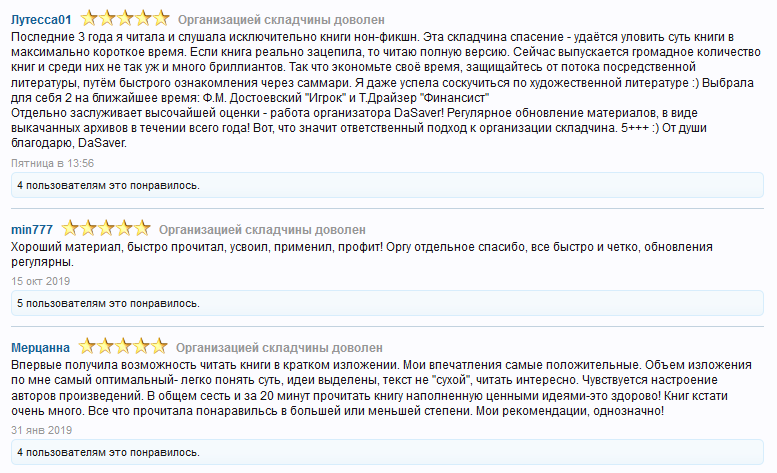Image resolution: width=777 pixels, height=473 pixels.
Task: Click the third star in Лутесса01's rating
Action: coord(125,18)
